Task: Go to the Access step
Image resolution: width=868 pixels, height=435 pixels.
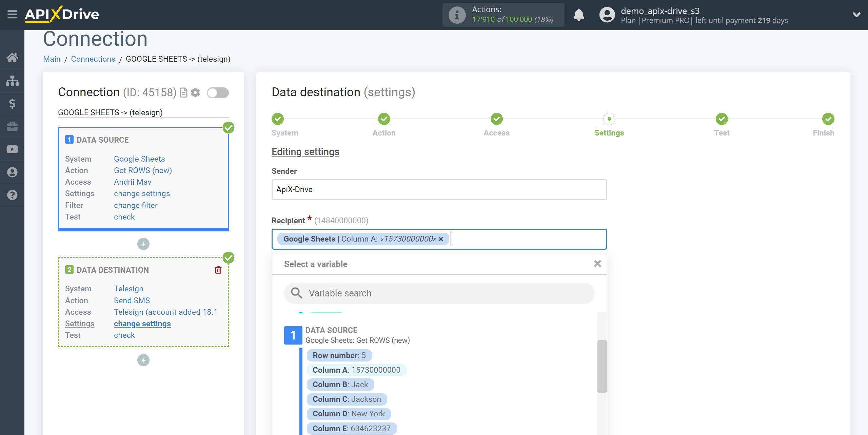Action: 496,119
